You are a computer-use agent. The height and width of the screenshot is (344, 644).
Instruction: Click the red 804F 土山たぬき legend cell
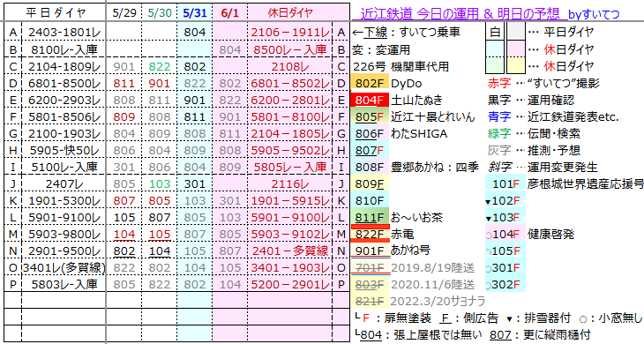[370, 101]
